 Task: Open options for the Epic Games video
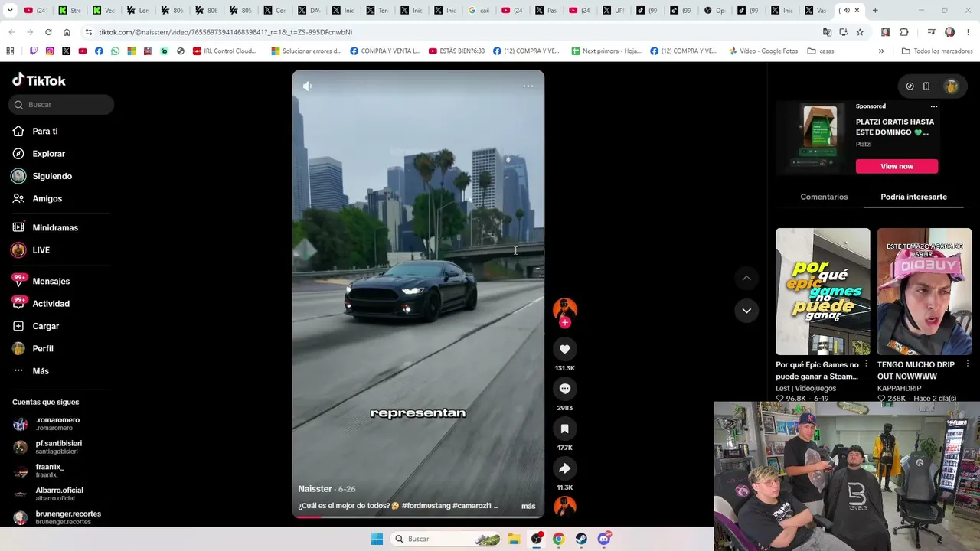tap(866, 365)
